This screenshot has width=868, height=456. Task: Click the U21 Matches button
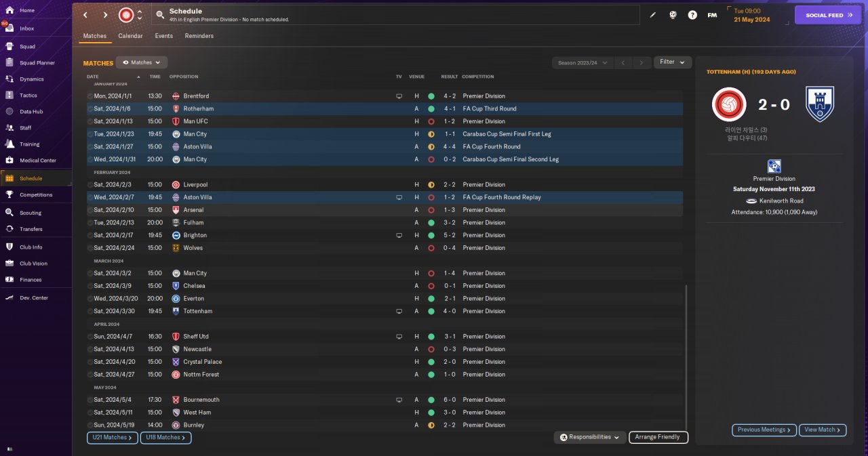[x=112, y=438]
